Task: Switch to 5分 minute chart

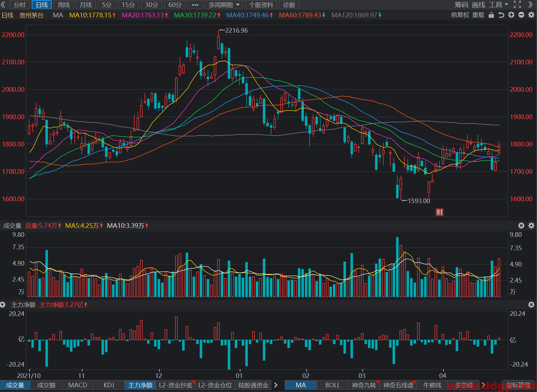Action: [107, 5]
